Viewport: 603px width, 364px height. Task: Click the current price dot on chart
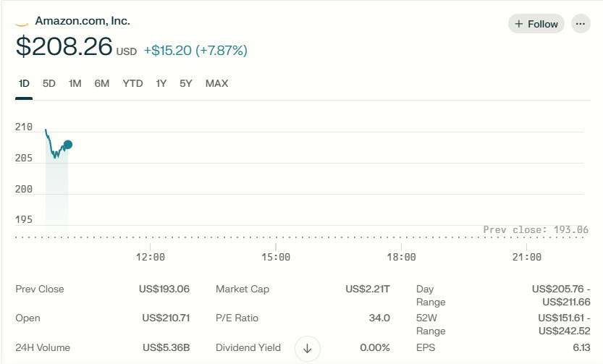68,145
